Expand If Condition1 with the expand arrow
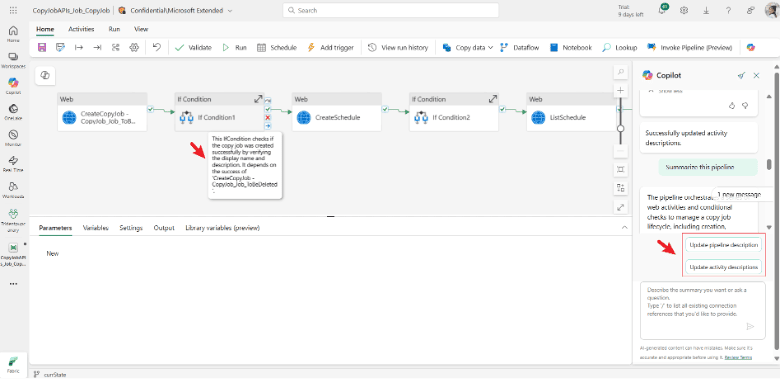Viewport: 780px width, 380px height. [258, 99]
